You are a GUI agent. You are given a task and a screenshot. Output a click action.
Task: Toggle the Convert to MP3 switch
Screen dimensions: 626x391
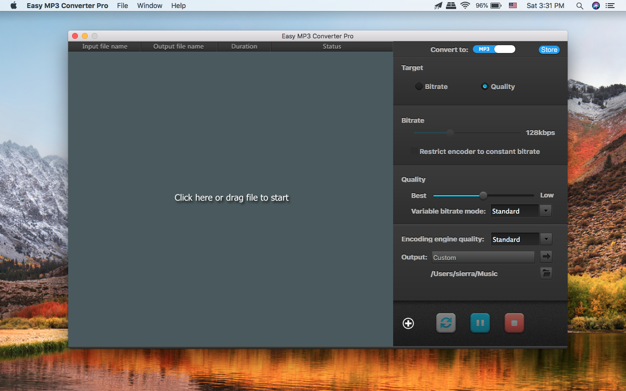[x=494, y=49]
